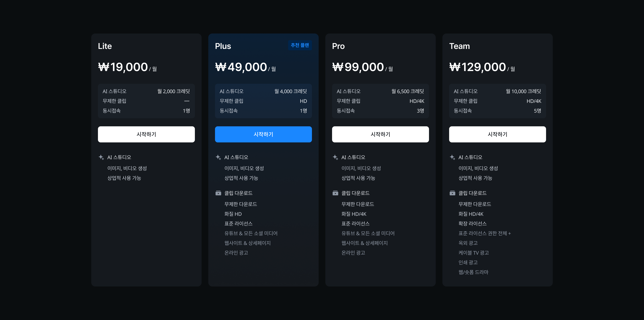644x320 pixels.
Task: Click the AI Studio sparkle icon in Plus plan
Action: pos(218,157)
